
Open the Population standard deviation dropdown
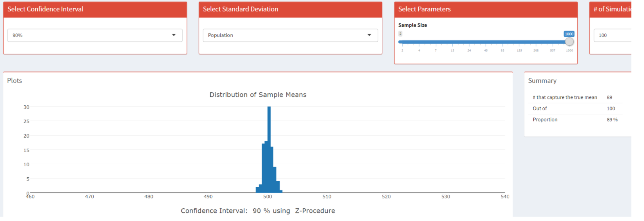(x=290, y=35)
